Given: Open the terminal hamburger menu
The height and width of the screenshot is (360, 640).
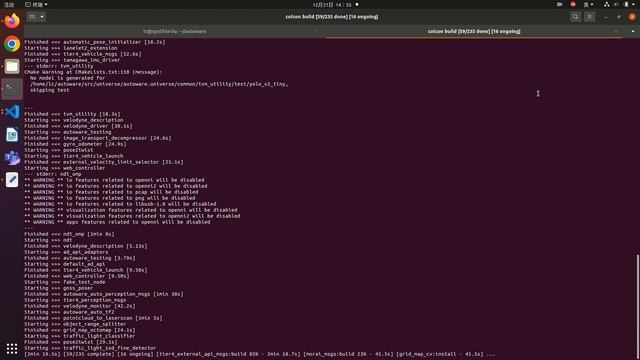Looking at the screenshot, I should click(x=589, y=17).
